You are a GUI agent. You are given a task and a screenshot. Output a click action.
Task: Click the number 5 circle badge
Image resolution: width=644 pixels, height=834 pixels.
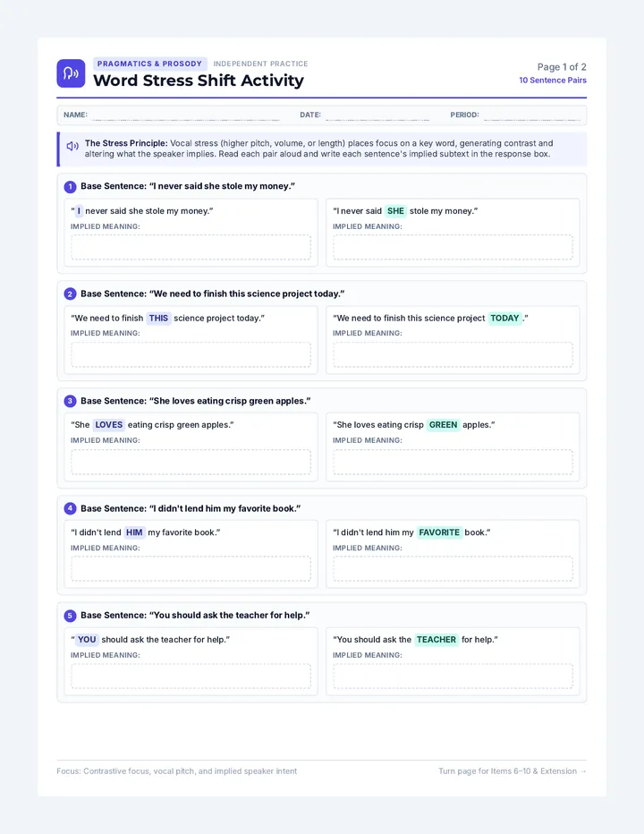click(x=70, y=616)
